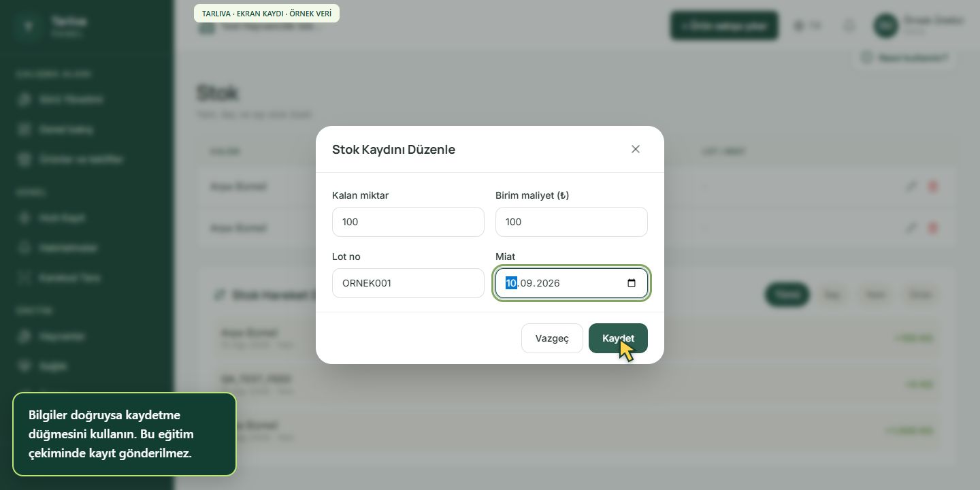Click the Stok Kaydını Düzenle dialog title
Screen dimensions: 980x490
coord(393,149)
